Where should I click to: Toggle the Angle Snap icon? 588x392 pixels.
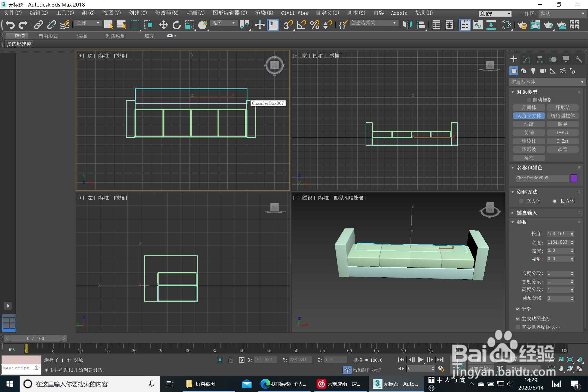point(301,25)
